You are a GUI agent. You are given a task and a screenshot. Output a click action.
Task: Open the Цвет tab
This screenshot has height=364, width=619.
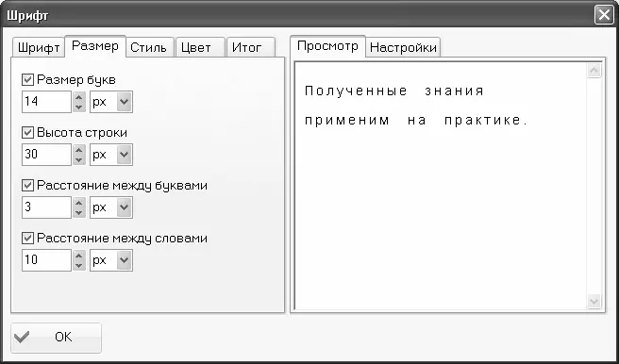196,48
